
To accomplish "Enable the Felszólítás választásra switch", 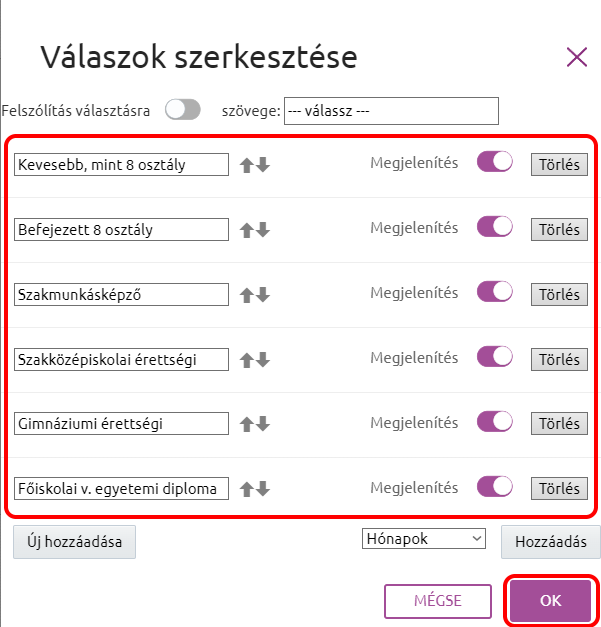I will (x=183, y=110).
